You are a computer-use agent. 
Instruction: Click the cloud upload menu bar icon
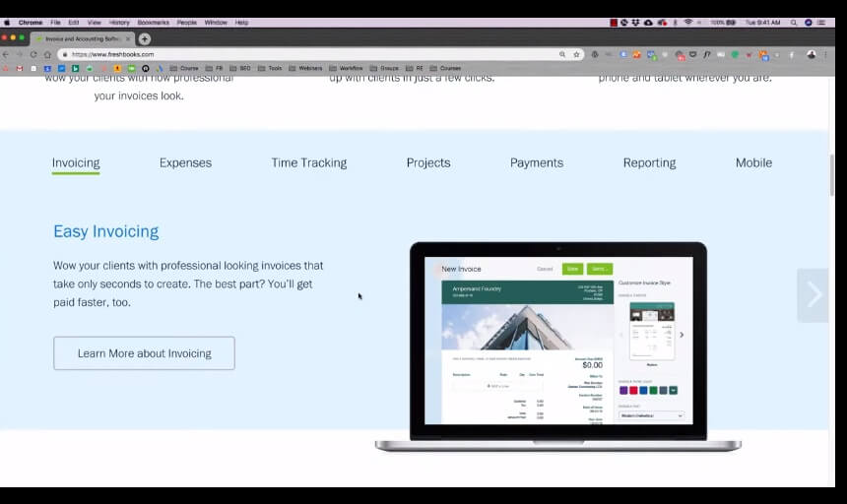(x=648, y=23)
